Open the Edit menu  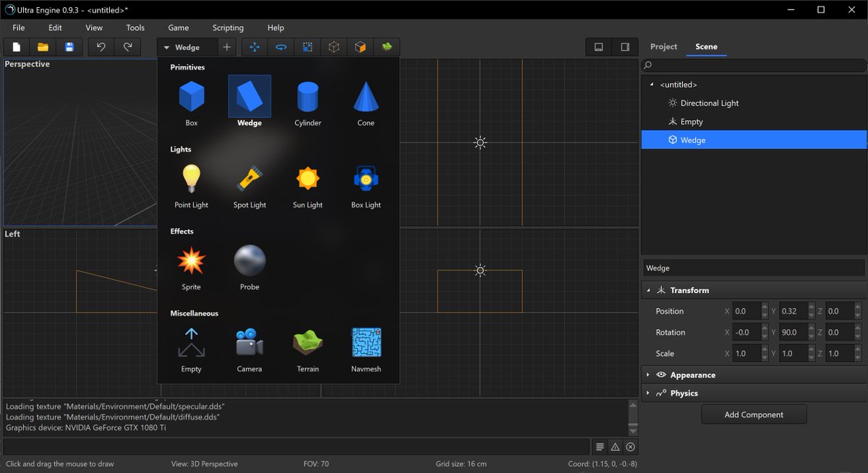(x=55, y=27)
